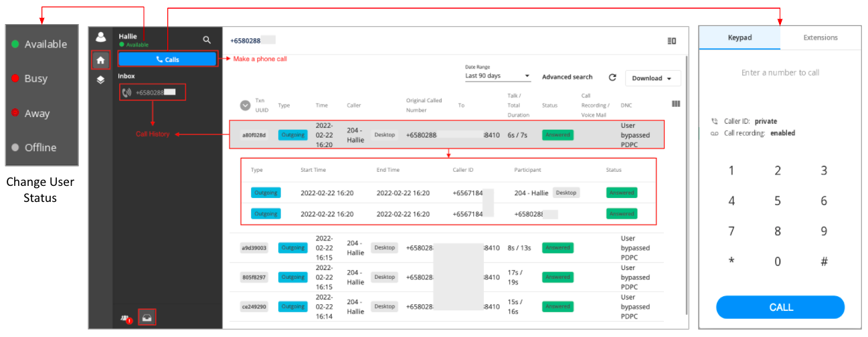868x337 pixels.
Task: Tap keypad digit 5
Action: pyautogui.click(x=778, y=201)
